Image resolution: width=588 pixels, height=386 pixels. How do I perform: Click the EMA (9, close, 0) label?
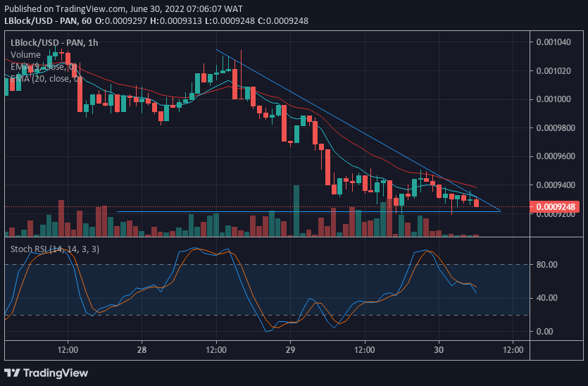[44, 67]
